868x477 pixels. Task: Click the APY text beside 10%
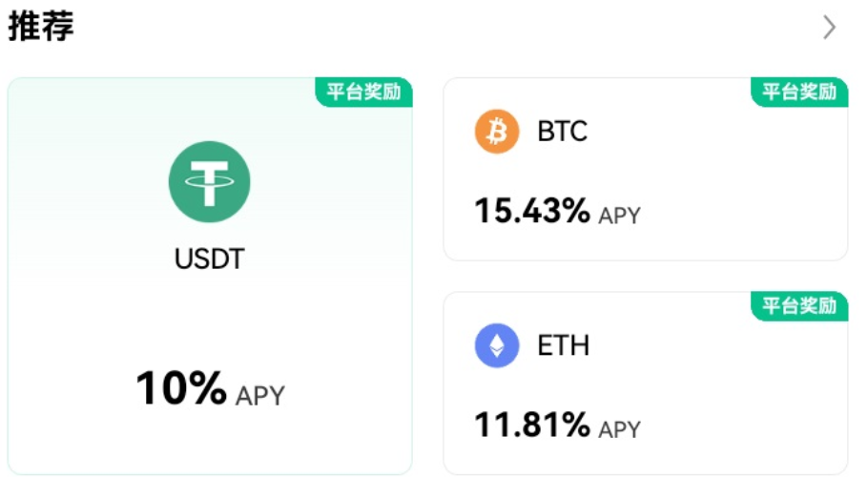point(259,395)
